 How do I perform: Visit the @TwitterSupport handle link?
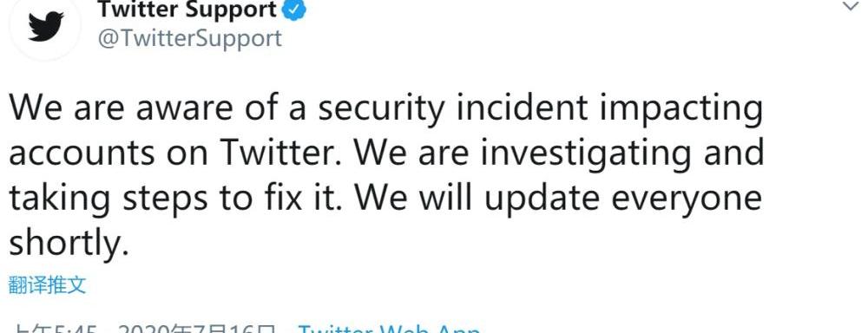(190, 39)
